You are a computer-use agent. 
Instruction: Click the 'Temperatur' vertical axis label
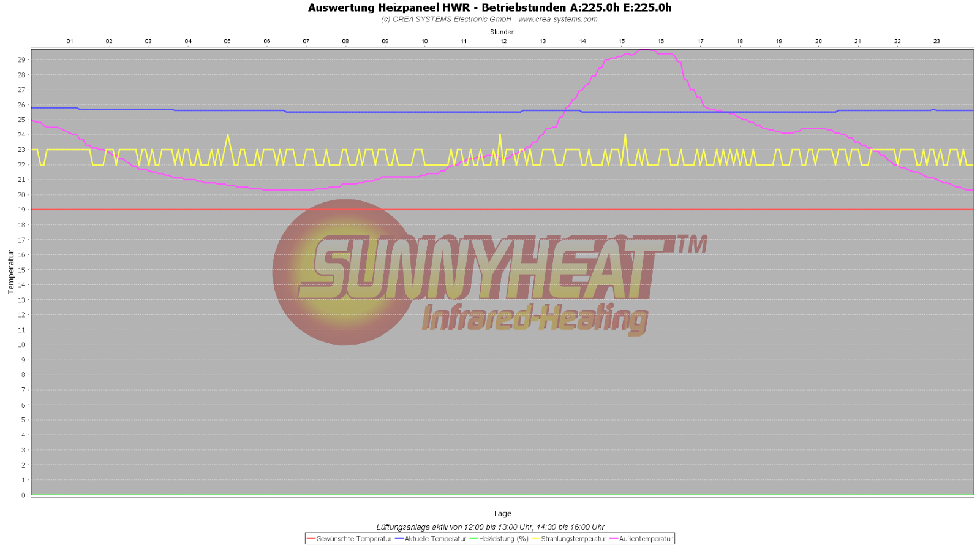(10, 272)
